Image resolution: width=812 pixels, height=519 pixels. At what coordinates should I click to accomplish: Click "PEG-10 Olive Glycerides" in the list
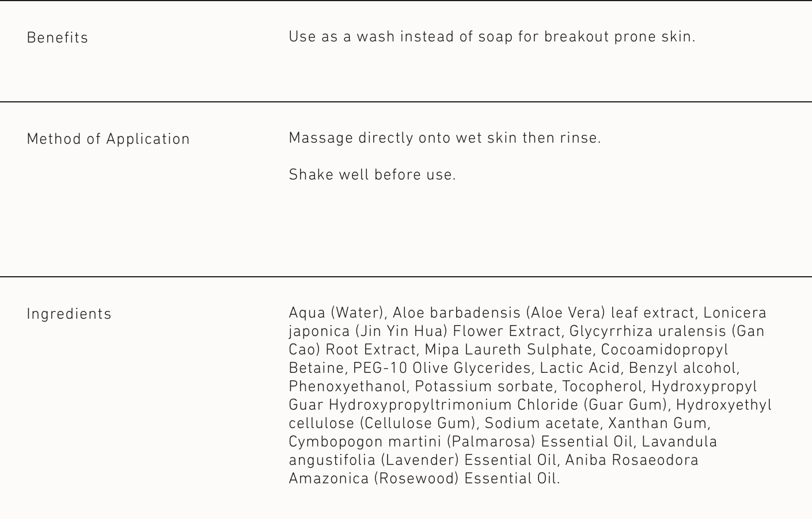pos(442,368)
